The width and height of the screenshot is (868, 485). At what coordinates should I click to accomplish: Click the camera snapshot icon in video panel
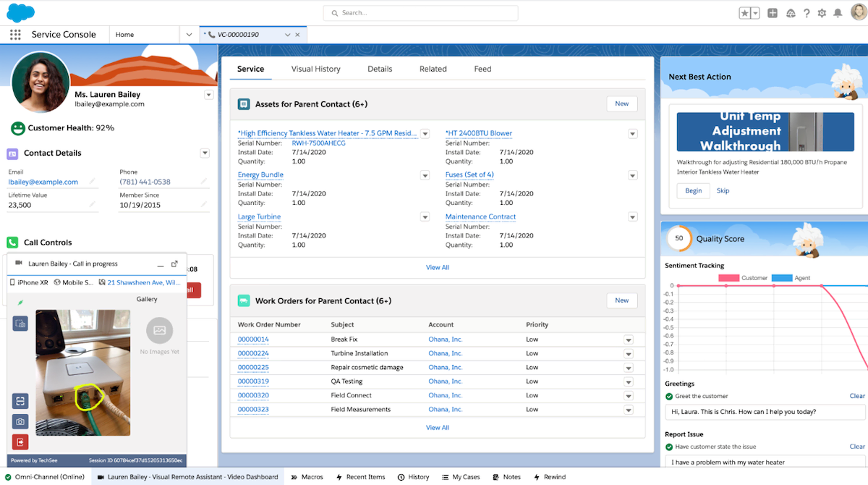point(20,421)
